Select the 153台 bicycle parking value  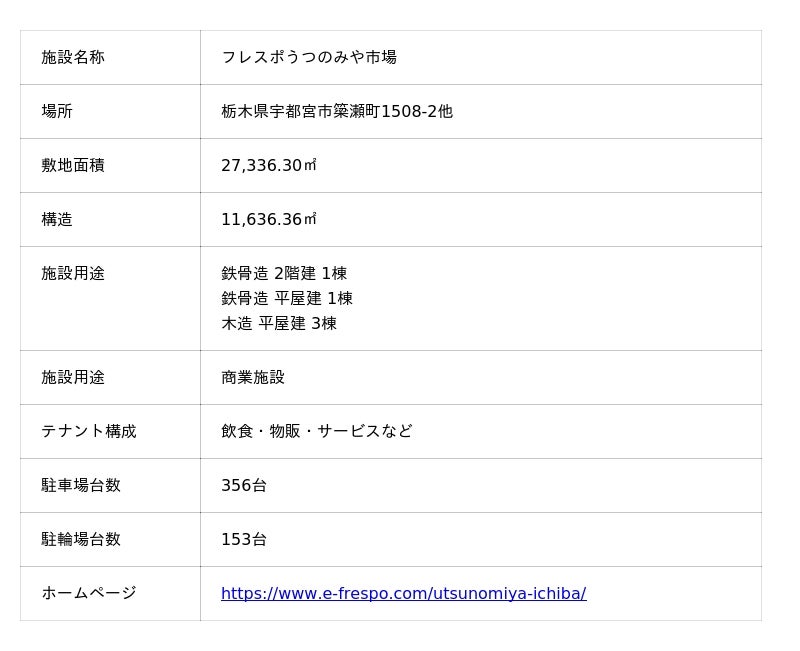pos(244,539)
